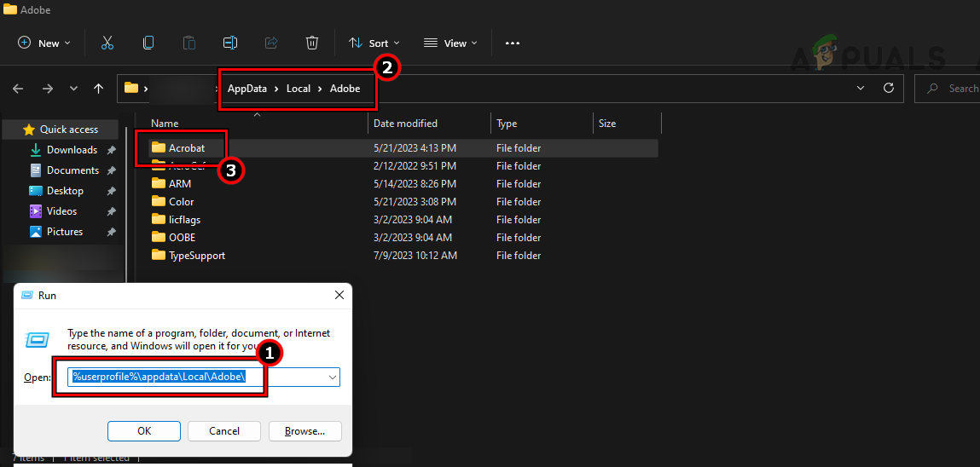The image size is (980, 467).
Task: Click Adobe in the address path
Action: click(345, 89)
